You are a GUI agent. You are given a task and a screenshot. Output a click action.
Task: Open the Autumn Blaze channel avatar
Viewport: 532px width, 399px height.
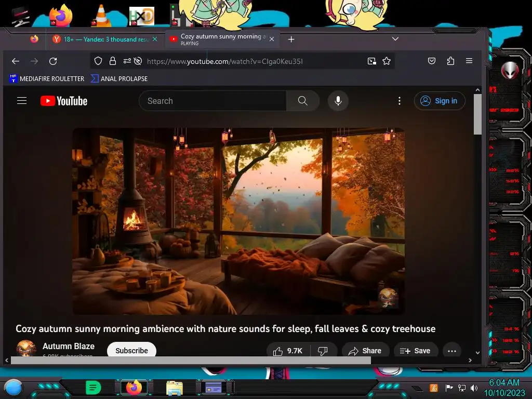click(x=26, y=348)
